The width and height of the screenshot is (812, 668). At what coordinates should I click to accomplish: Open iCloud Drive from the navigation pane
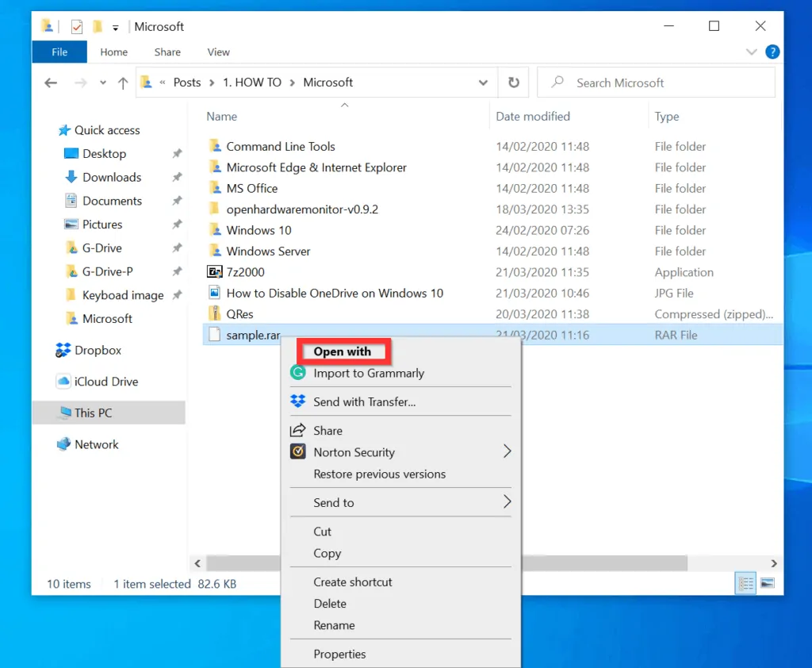pos(103,382)
